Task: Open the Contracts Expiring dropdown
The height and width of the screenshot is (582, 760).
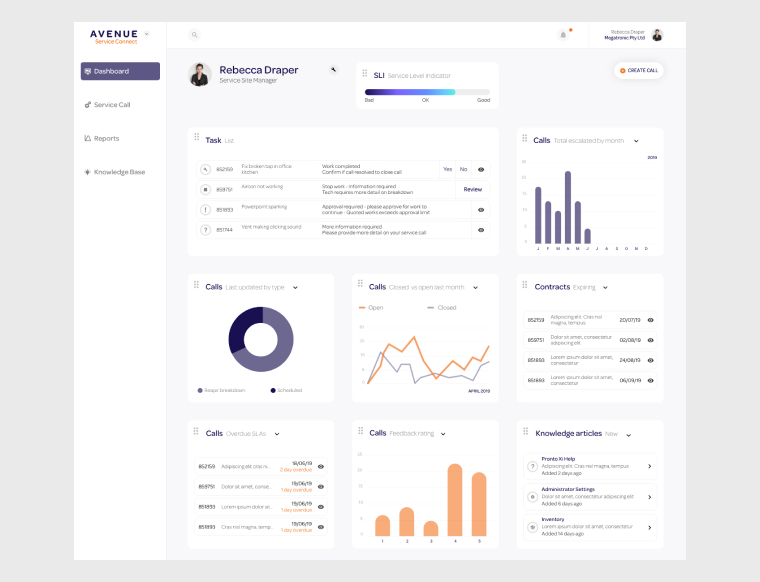Action: point(606,287)
